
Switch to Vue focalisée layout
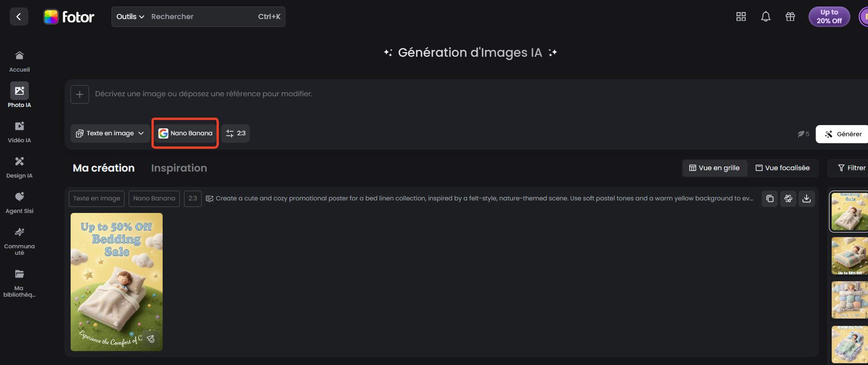(783, 168)
